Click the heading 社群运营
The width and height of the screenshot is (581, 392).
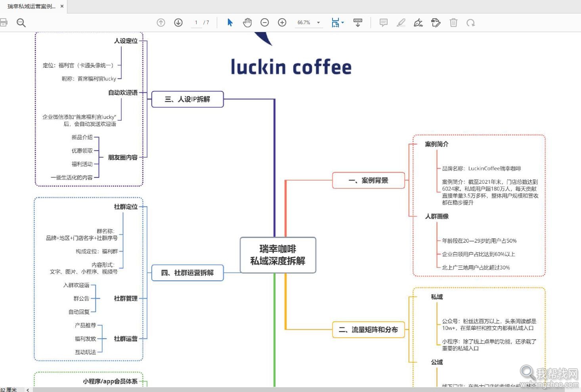(x=126, y=339)
